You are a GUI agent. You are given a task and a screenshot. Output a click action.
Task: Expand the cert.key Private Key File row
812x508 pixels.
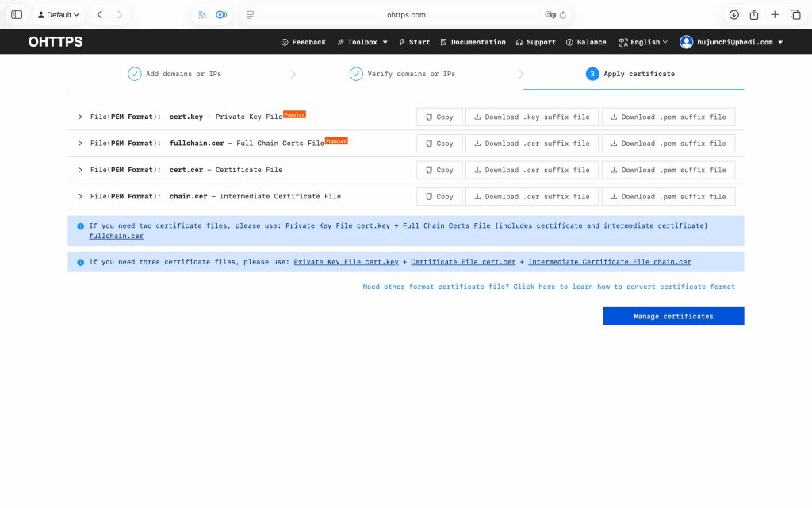tap(80, 117)
